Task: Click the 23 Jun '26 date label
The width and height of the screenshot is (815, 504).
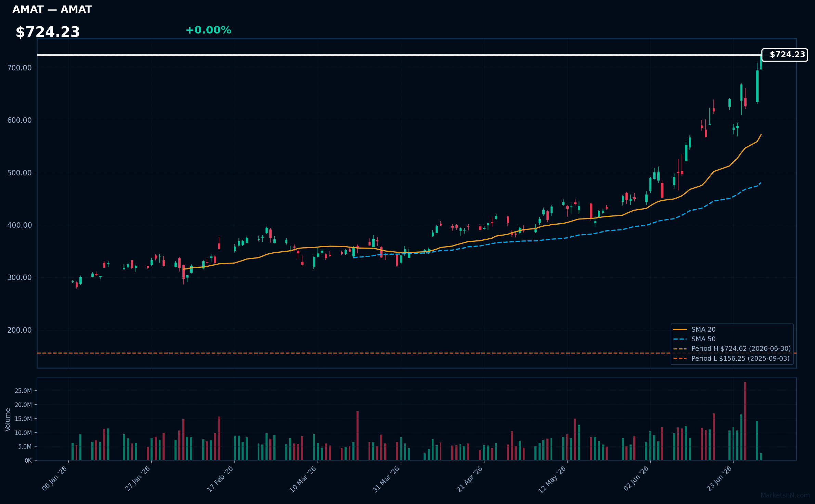Action: [x=720, y=478]
